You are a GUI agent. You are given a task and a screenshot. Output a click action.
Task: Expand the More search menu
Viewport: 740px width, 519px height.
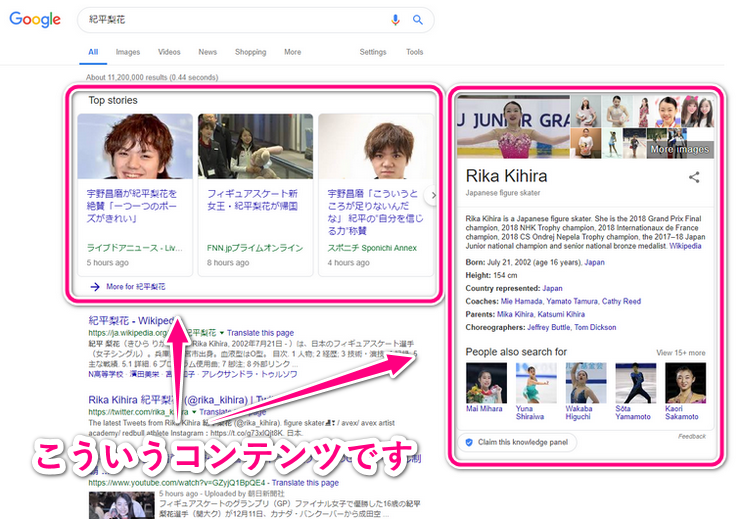293,52
